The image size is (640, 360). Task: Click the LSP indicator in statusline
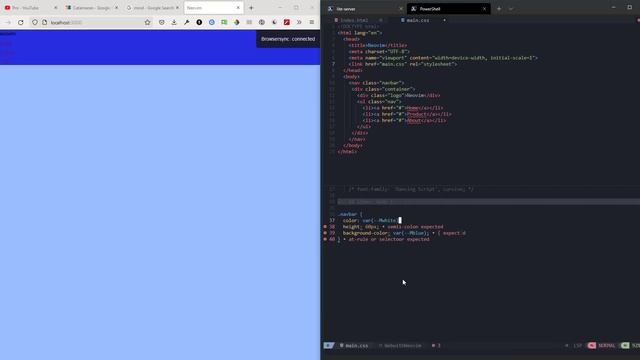[x=577, y=346]
